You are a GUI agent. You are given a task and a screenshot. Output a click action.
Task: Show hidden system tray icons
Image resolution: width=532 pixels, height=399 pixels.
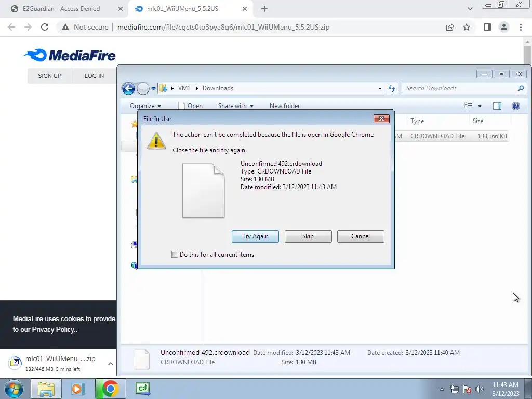(442, 389)
